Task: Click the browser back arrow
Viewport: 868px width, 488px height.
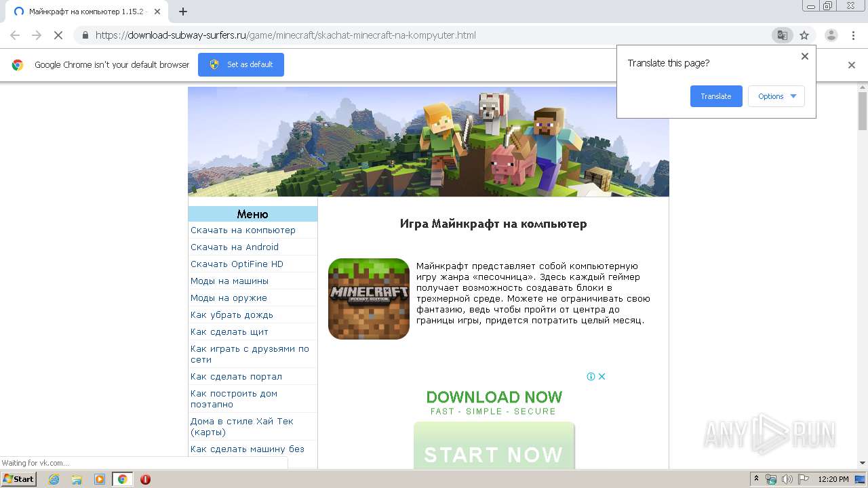Action: pos(15,35)
